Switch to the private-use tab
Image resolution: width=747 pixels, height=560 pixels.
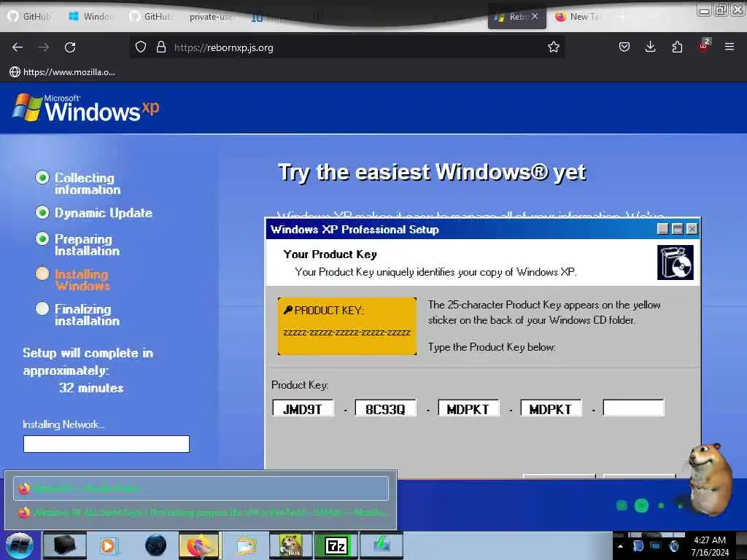209,17
